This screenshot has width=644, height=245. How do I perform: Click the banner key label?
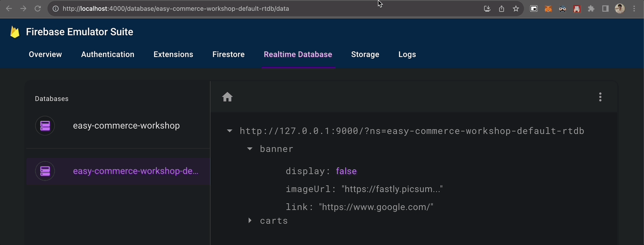point(276,149)
